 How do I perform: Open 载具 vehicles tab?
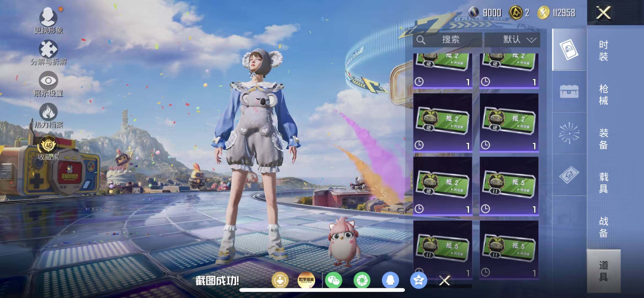coord(603,183)
